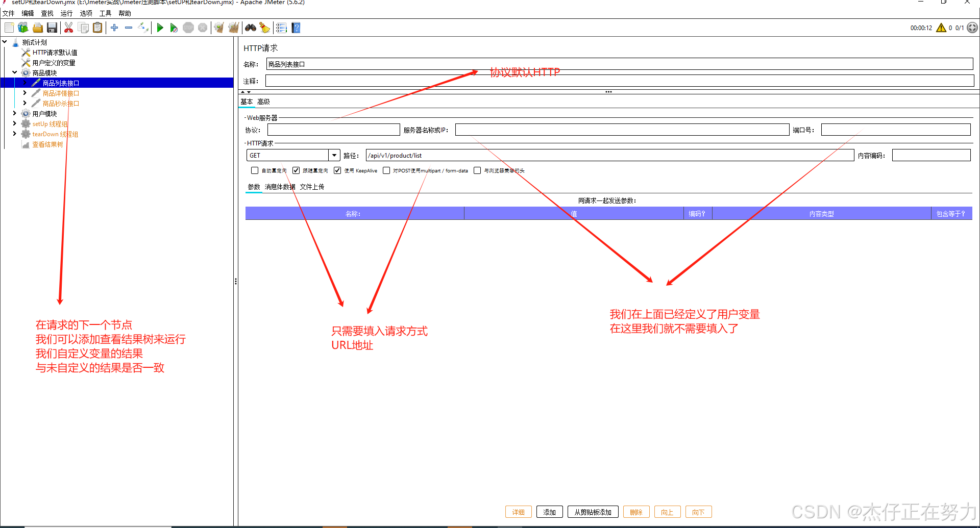Clear results with single broom icon

point(219,28)
